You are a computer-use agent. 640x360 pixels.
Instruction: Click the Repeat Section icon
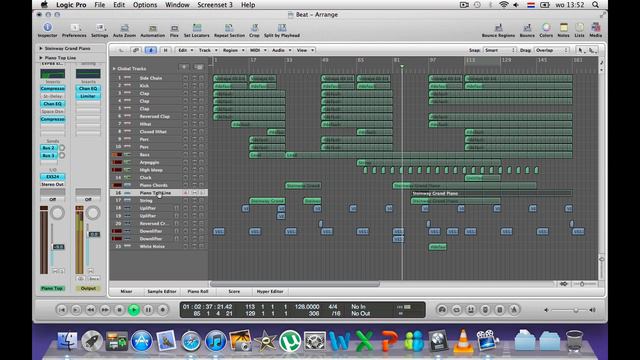click(229, 29)
